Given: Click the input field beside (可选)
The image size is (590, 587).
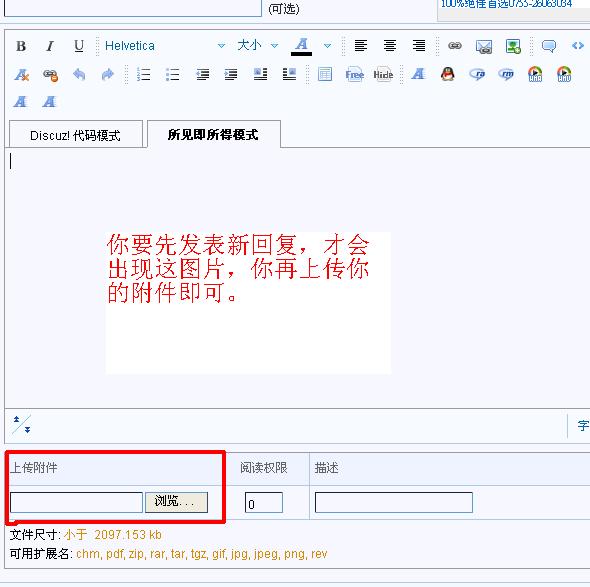Looking at the screenshot, I should pos(132,8).
